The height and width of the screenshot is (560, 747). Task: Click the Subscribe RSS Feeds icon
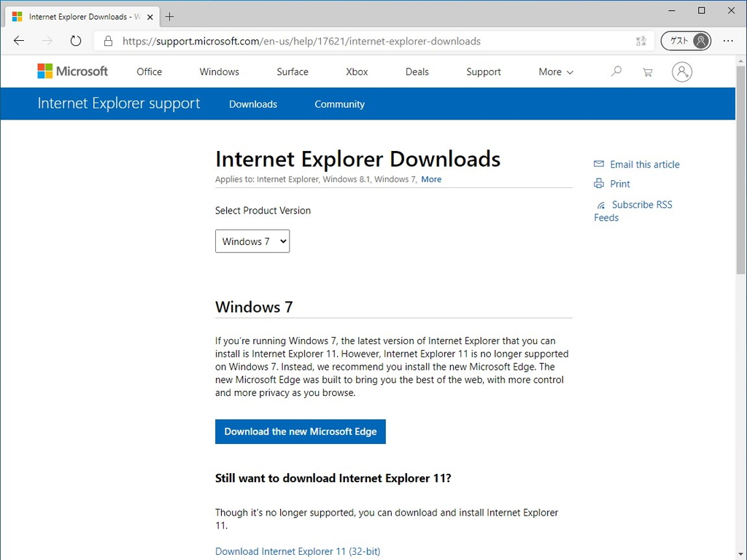coord(600,203)
